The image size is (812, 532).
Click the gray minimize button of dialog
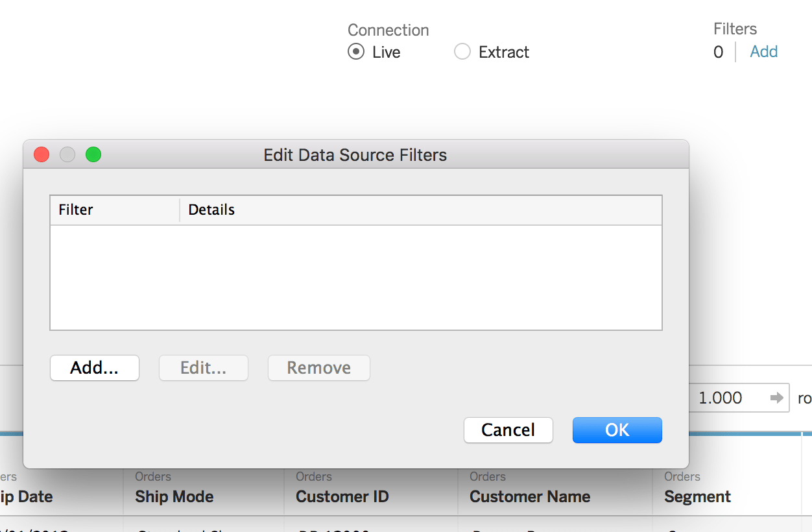(67, 154)
